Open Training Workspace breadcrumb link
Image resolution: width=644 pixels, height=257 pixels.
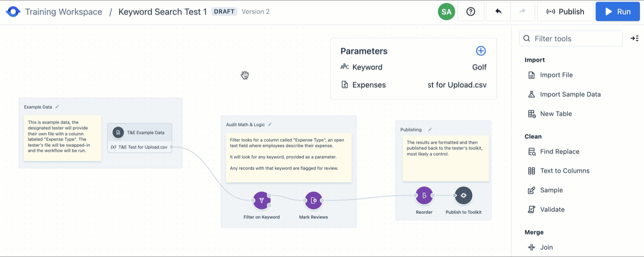(x=64, y=12)
